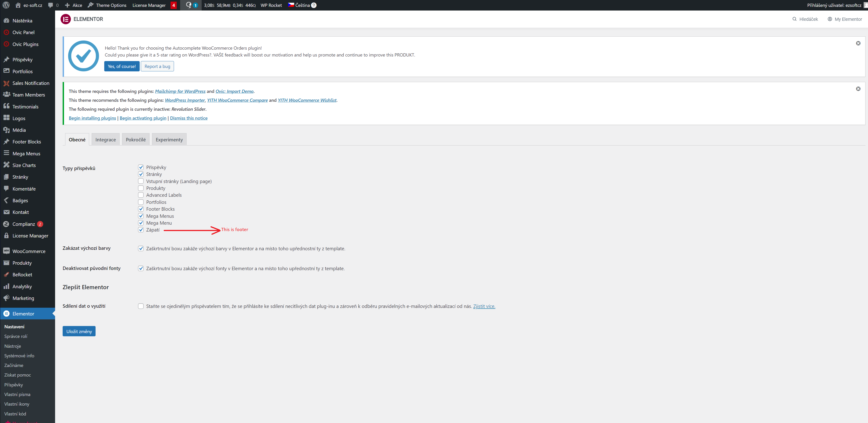The height and width of the screenshot is (423, 868).
Task: Open Team Members sidebar icon
Action: 6,94
